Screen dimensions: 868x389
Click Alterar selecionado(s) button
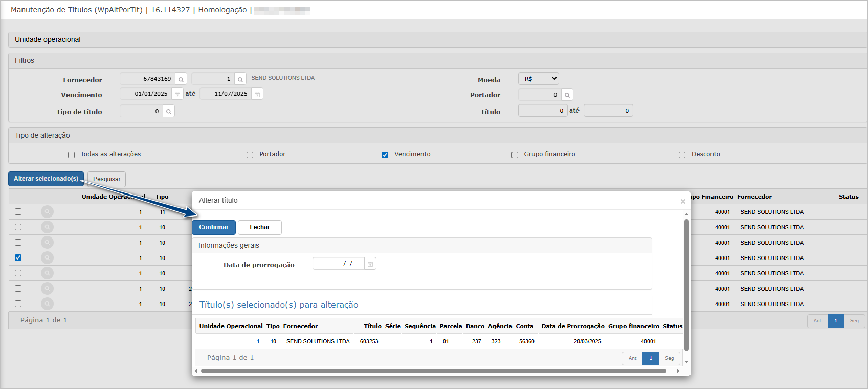point(46,179)
